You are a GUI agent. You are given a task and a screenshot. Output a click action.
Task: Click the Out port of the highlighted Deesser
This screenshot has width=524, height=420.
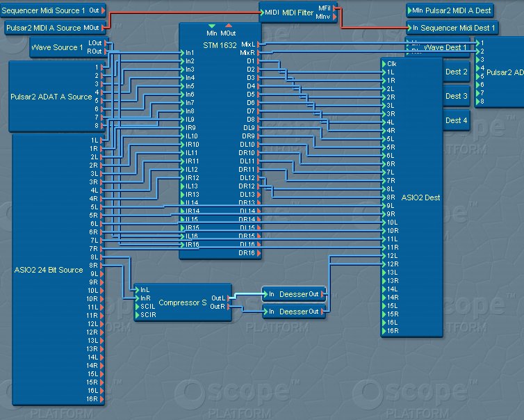pyautogui.click(x=322, y=294)
